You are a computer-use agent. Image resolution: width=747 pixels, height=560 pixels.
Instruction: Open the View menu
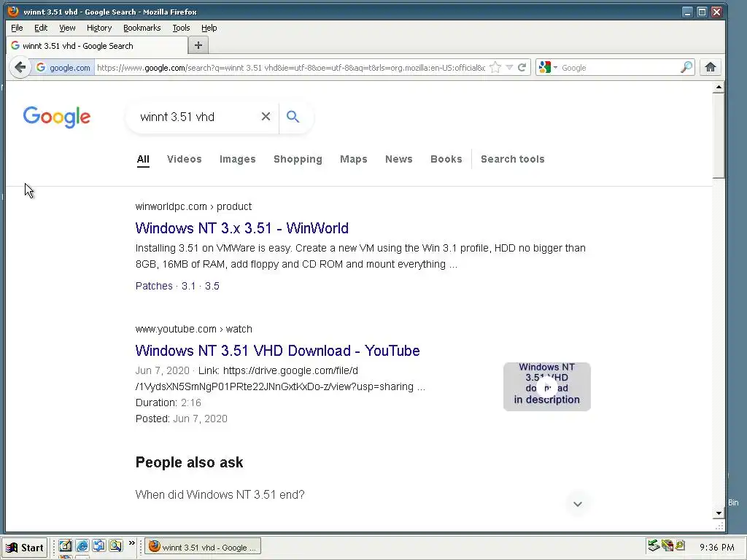67,28
